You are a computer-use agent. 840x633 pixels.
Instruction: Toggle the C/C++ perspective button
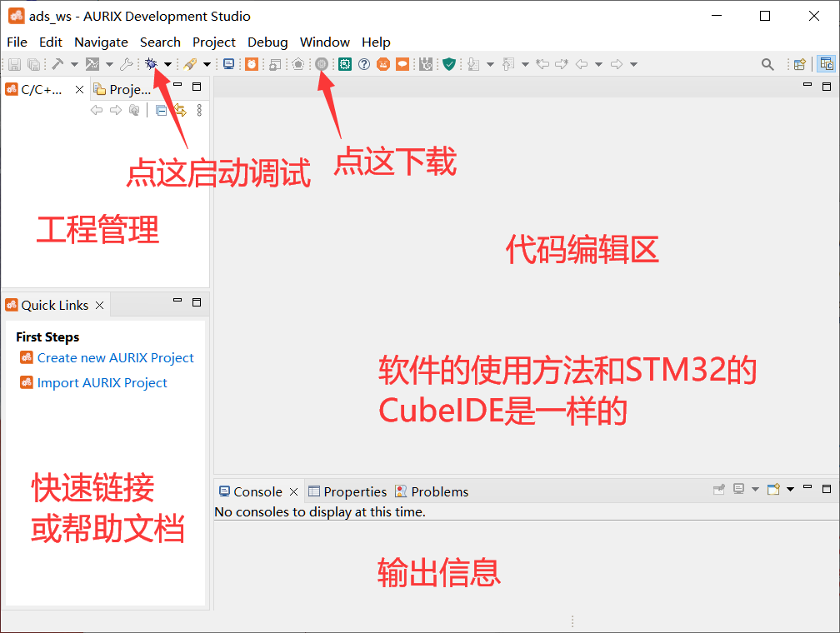[x=827, y=64]
